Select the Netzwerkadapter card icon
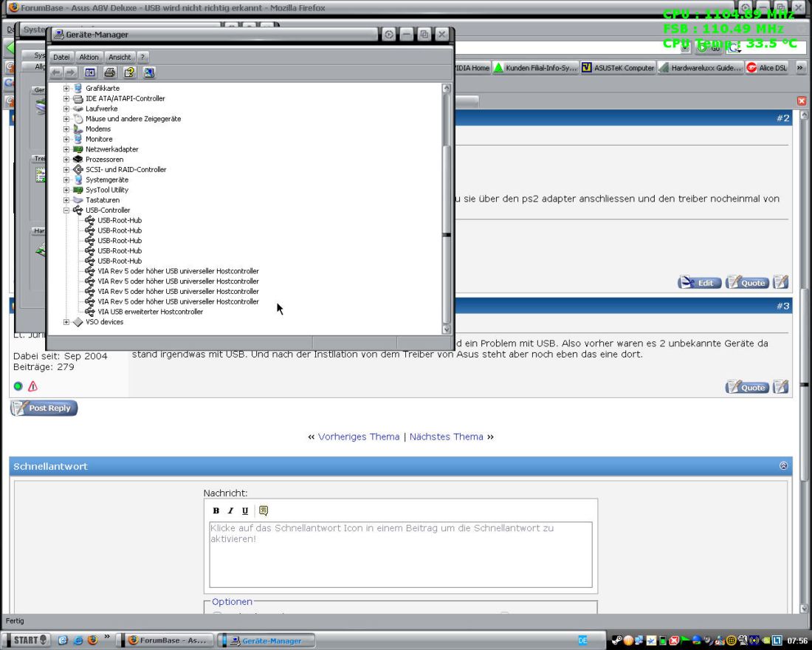Screen dimensions: 812x650 [x=78, y=149]
